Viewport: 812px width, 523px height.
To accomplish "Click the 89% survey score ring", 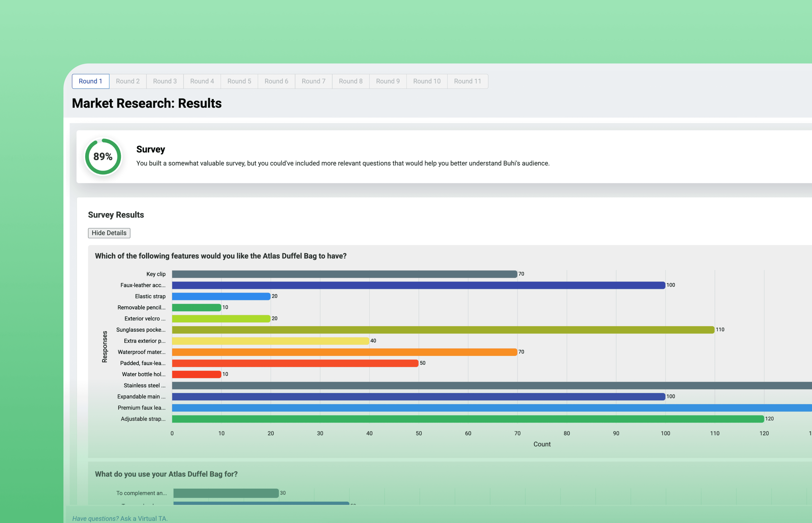I will point(103,157).
